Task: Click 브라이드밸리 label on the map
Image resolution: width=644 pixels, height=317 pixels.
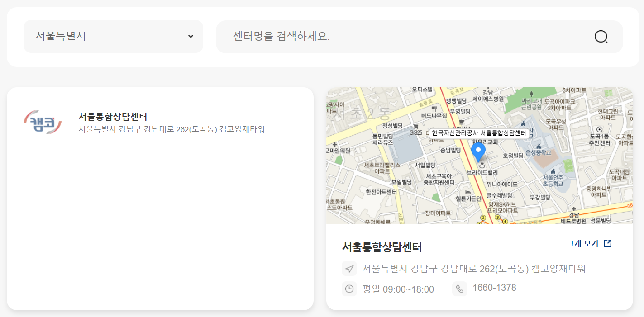Action: [x=482, y=172]
